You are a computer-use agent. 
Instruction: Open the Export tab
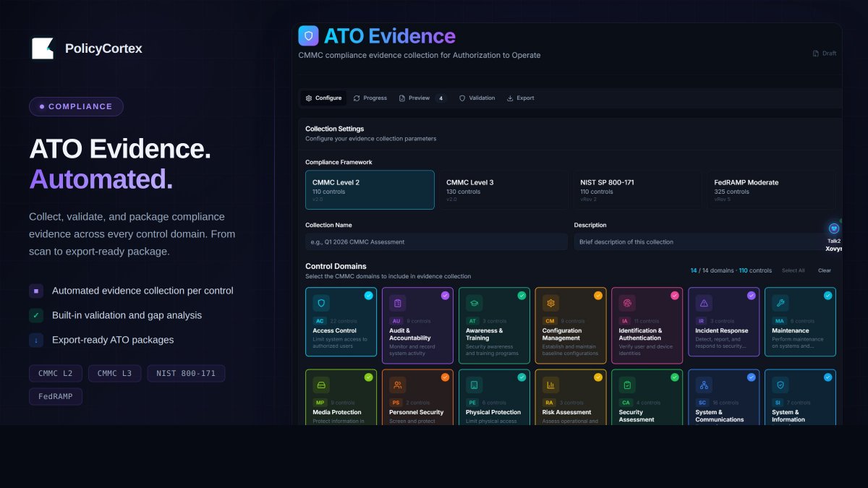click(521, 98)
